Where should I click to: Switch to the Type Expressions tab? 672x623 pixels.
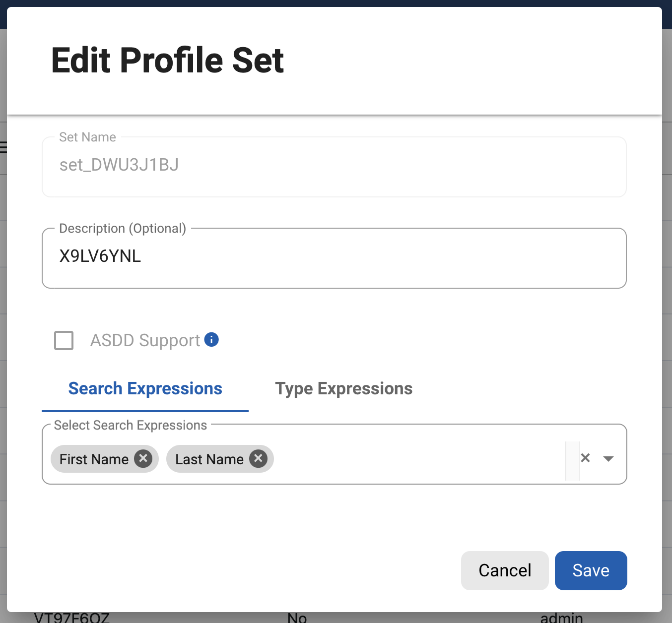coord(343,389)
